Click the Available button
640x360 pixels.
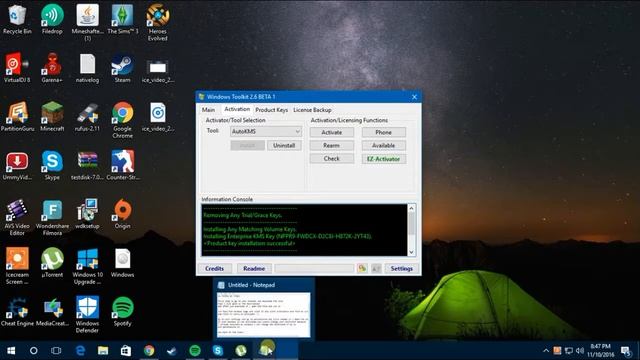click(x=384, y=145)
